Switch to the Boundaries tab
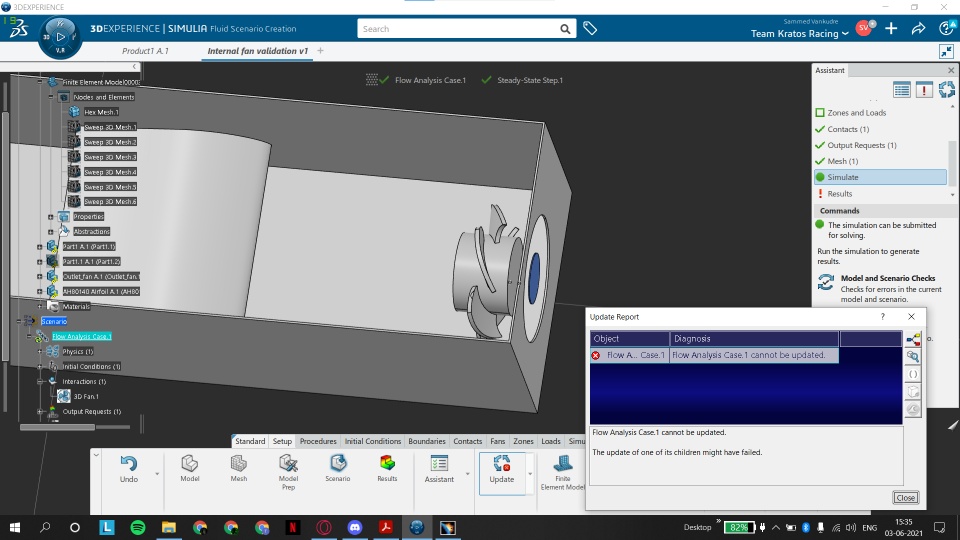The width and height of the screenshot is (960, 540). (x=427, y=441)
